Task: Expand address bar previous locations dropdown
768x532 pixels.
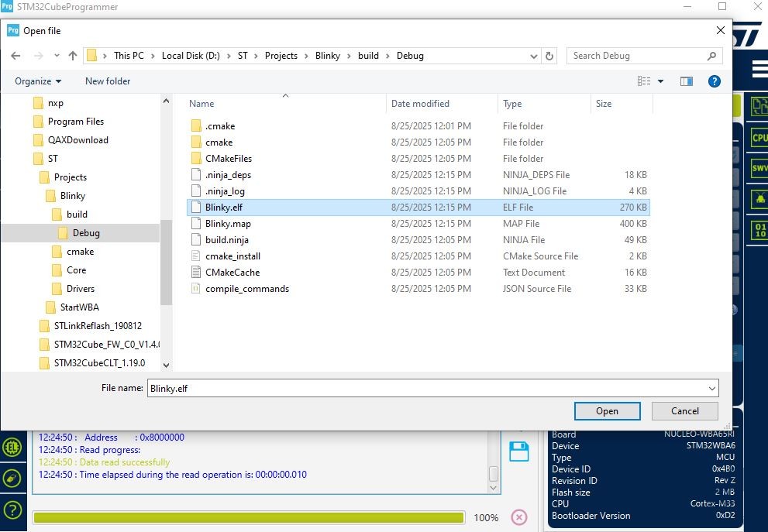Action: (534, 56)
